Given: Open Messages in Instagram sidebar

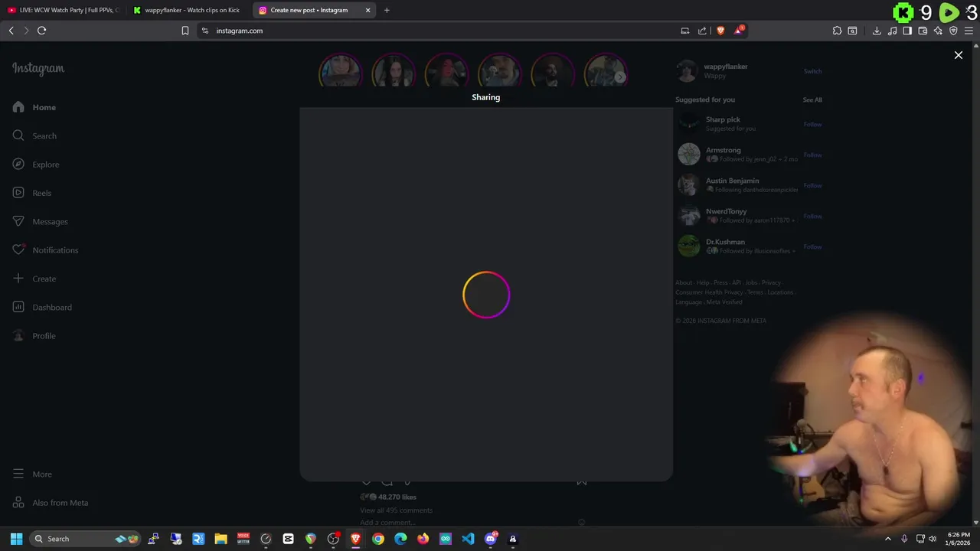Looking at the screenshot, I should (40, 221).
